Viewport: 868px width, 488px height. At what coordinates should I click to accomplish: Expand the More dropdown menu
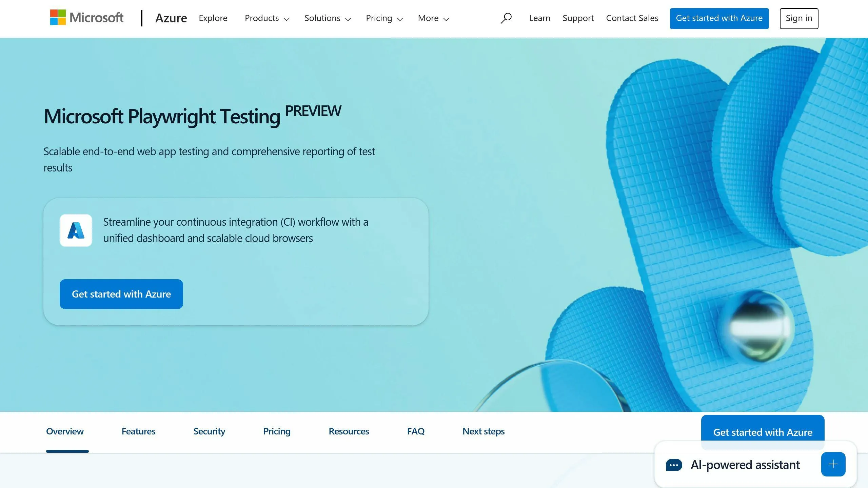coord(433,18)
